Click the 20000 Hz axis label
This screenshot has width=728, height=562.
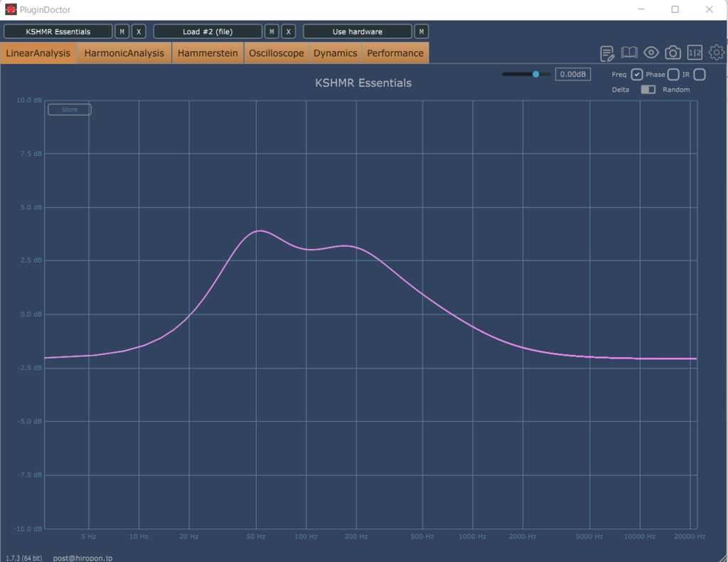pos(690,536)
